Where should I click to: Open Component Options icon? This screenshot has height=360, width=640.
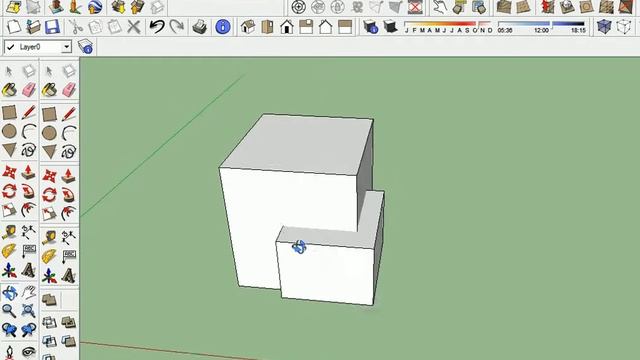459,7
